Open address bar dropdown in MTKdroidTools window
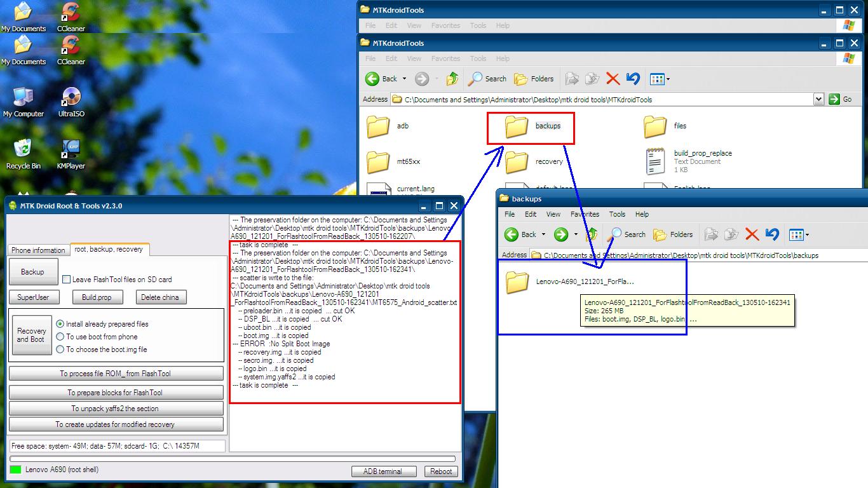The height and width of the screenshot is (488, 868). tap(819, 99)
